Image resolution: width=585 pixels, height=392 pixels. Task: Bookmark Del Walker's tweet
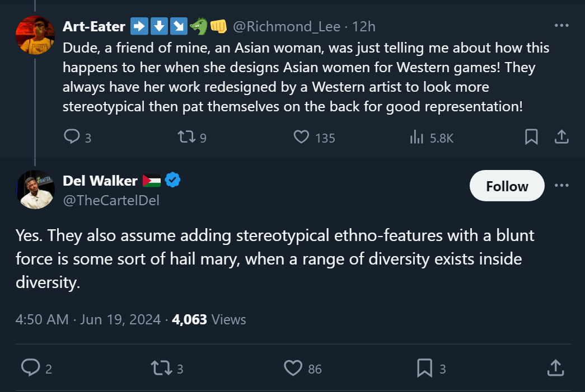tap(424, 367)
